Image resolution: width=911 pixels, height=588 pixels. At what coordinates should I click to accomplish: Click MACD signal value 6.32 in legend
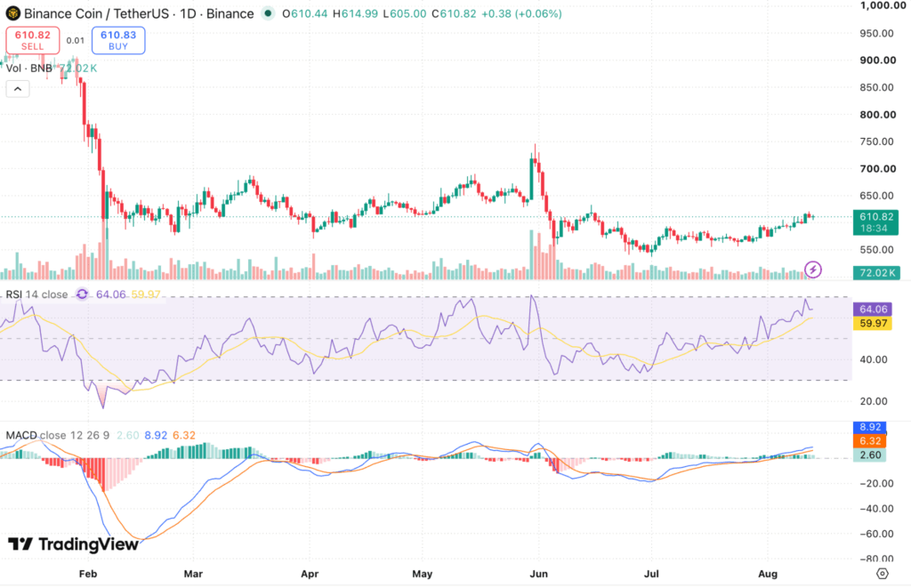183,435
